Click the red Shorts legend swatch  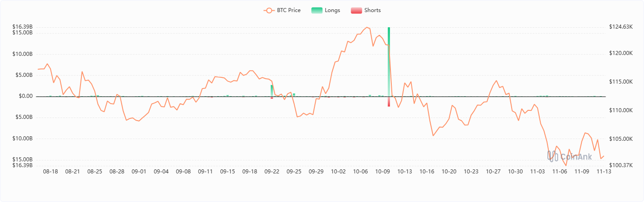tap(356, 10)
